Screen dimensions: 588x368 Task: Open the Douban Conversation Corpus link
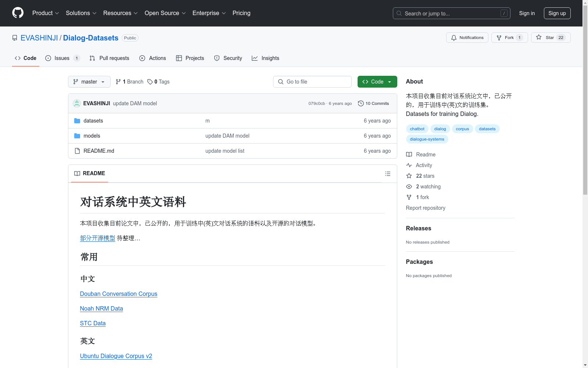(119, 294)
